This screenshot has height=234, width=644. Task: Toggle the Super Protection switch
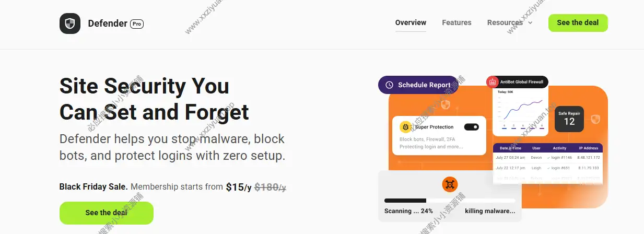click(471, 127)
